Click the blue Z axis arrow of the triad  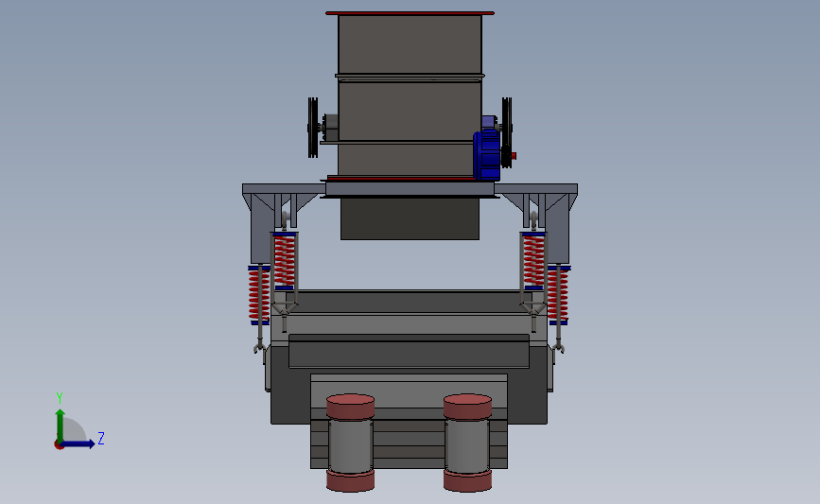78,443
